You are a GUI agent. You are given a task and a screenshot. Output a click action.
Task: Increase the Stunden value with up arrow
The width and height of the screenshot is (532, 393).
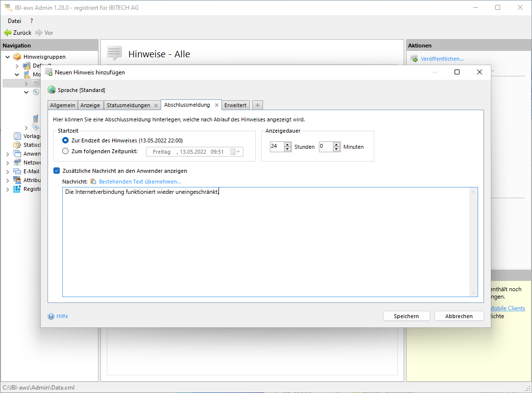pyautogui.click(x=287, y=144)
